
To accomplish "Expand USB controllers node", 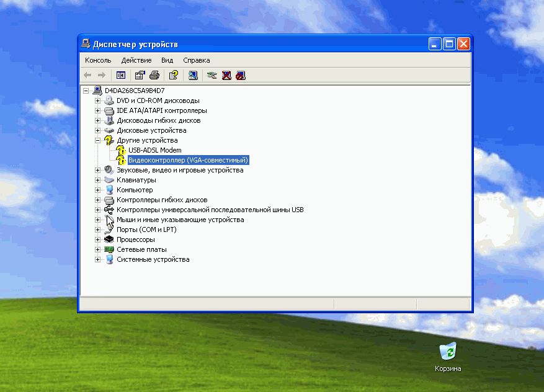I will click(x=97, y=210).
